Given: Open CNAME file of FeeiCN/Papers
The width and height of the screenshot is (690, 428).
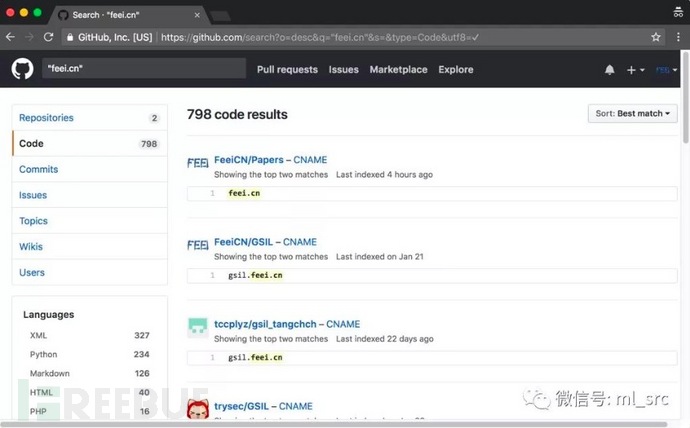Looking at the screenshot, I should click(310, 160).
